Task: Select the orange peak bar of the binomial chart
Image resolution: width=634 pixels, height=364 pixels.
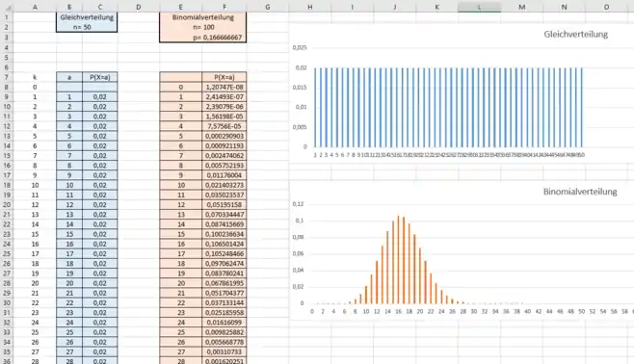Action: 398,259
